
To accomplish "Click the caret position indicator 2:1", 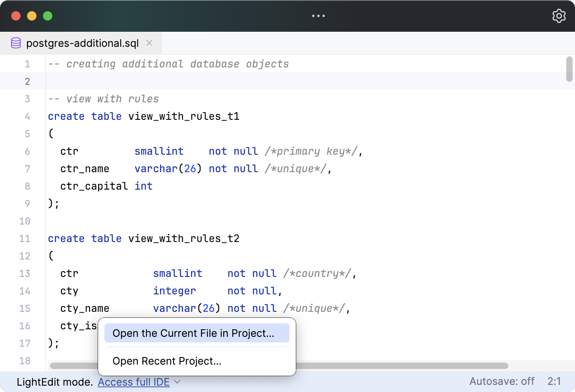I will (555, 381).
